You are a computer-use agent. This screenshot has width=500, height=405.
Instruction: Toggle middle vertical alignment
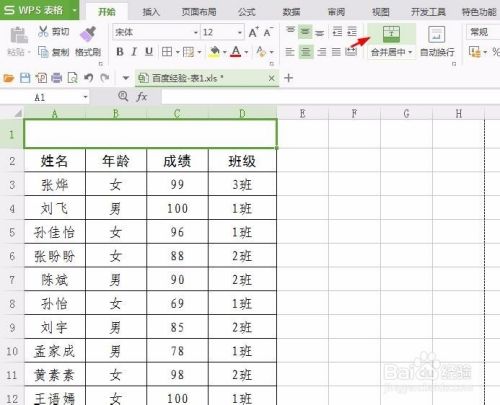[305, 32]
